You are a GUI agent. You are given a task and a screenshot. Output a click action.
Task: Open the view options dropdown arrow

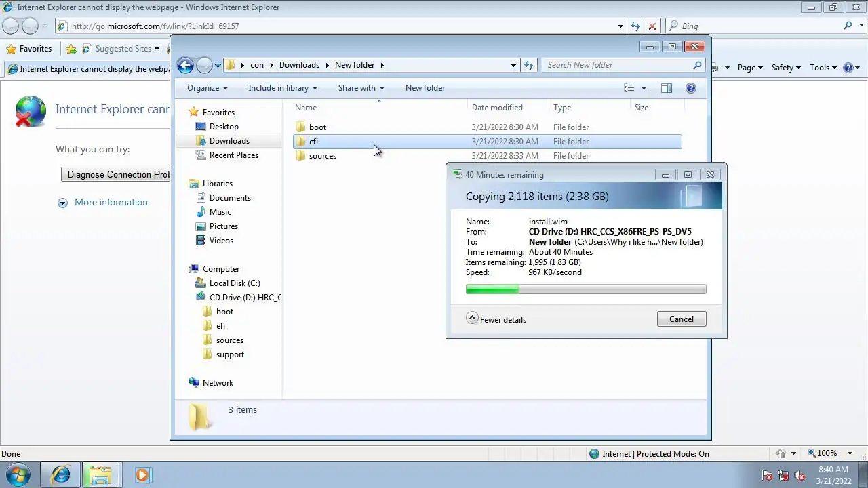pos(644,88)
